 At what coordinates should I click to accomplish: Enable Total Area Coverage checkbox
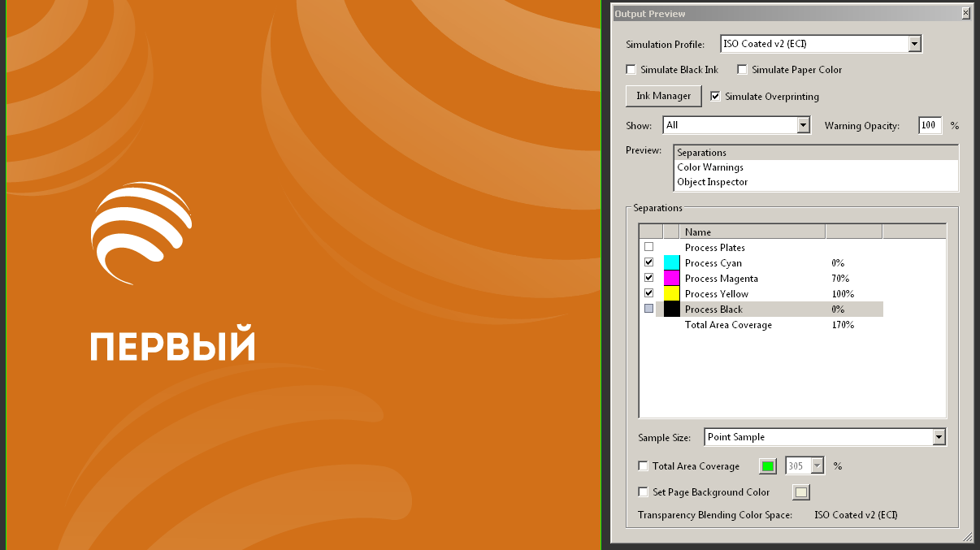(643, 466)
